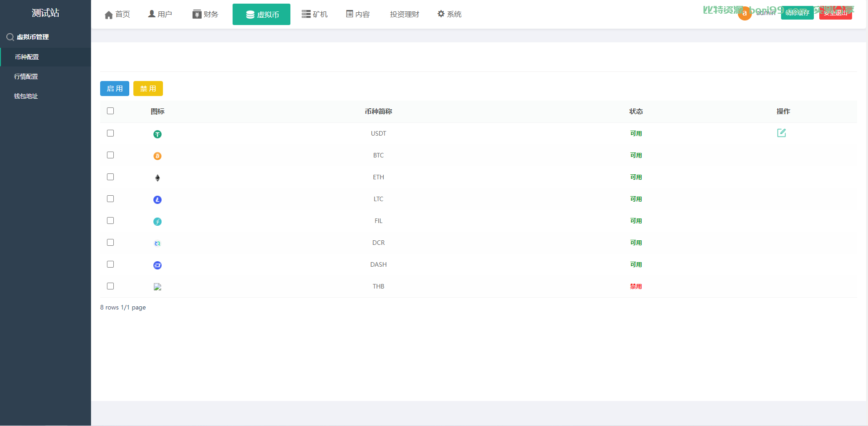The width and height of the screenshot is (868, 426).
Task: Click the blue LTC coin icon
Action: click(x=157, y=200)
